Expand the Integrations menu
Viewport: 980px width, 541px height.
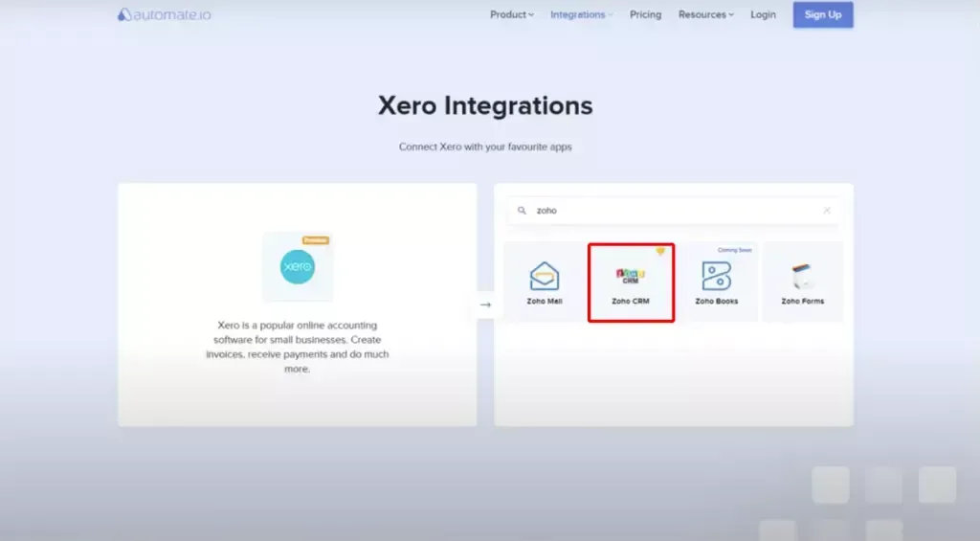(581, 14)
